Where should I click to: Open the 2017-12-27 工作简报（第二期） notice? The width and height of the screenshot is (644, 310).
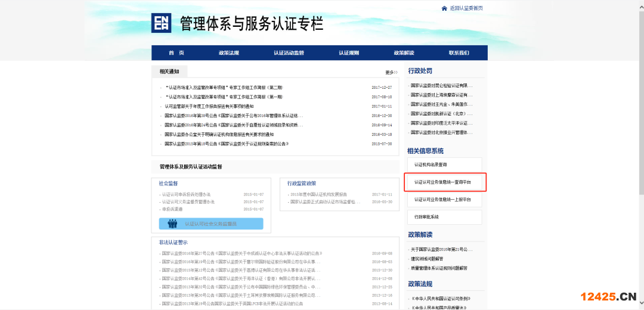[x=225, y=88]
